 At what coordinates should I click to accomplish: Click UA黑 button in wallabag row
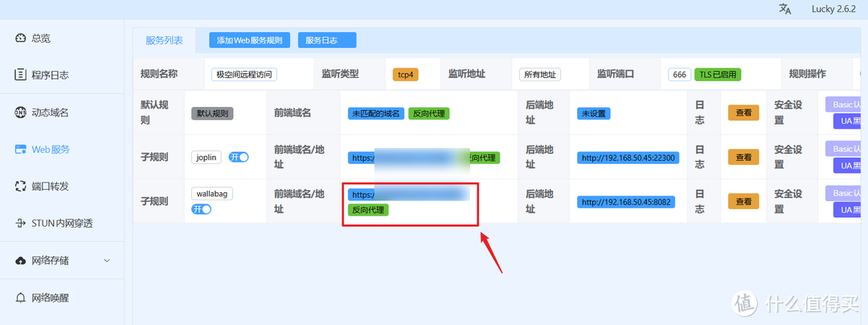(x=848, y=210)
